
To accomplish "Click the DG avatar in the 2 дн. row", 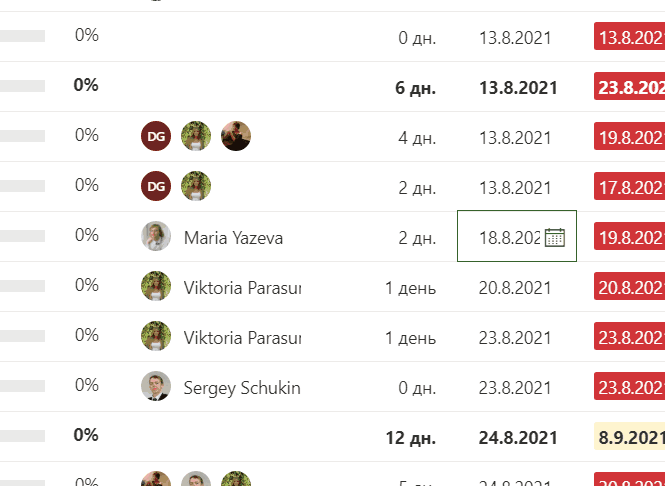I will pyautogui.click(x=156, y=186).
